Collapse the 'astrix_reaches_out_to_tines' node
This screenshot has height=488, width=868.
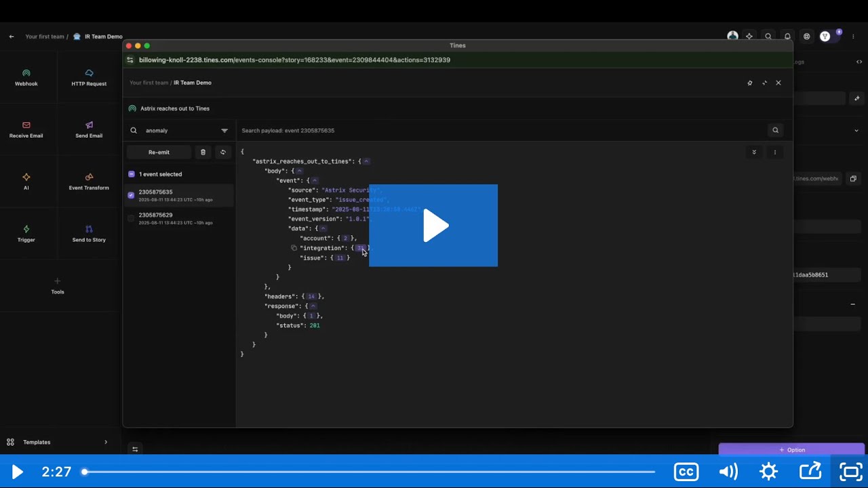(366, 161)
